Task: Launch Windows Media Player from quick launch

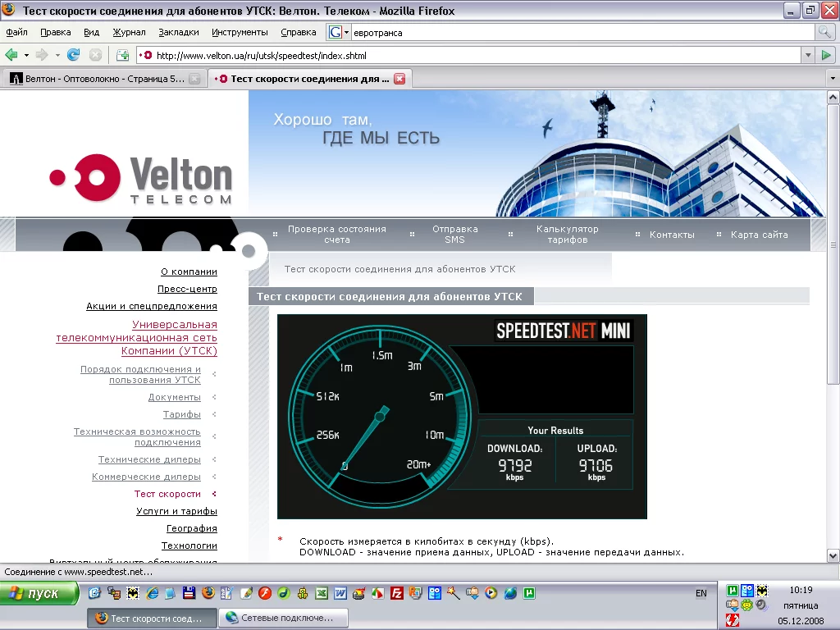Action: pyautogui.click(x=491, y=593)
